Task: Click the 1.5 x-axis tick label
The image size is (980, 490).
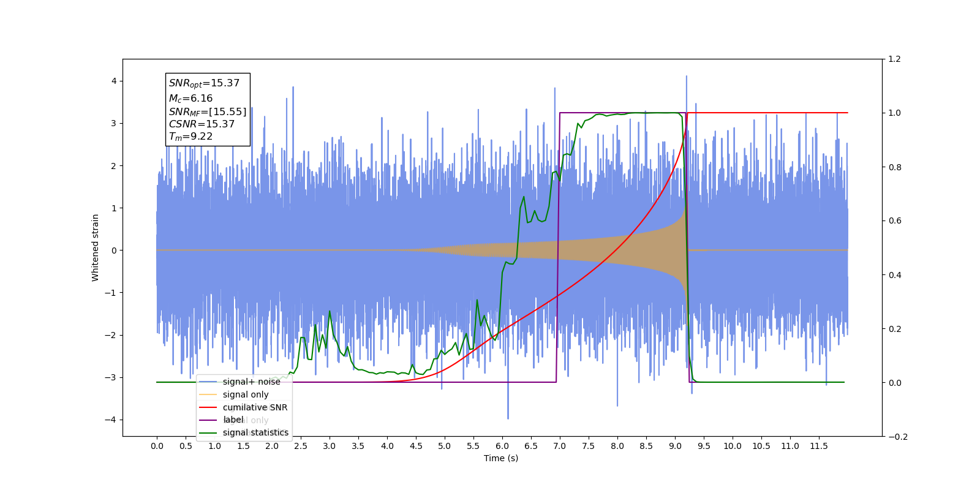Action: point(243,446)
